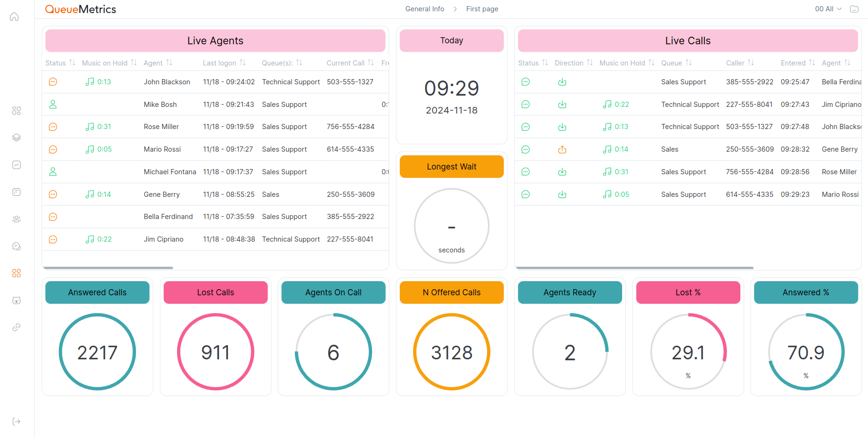Viewport: 868px width, 438px height.
Task: Open the orange wallboard grid sidebar icon
Action: [16, 273]
